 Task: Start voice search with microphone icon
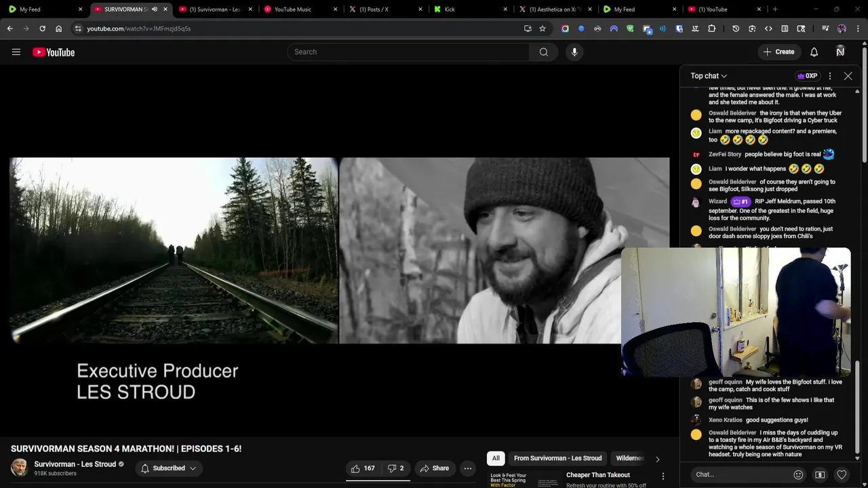tap(574, 52)
